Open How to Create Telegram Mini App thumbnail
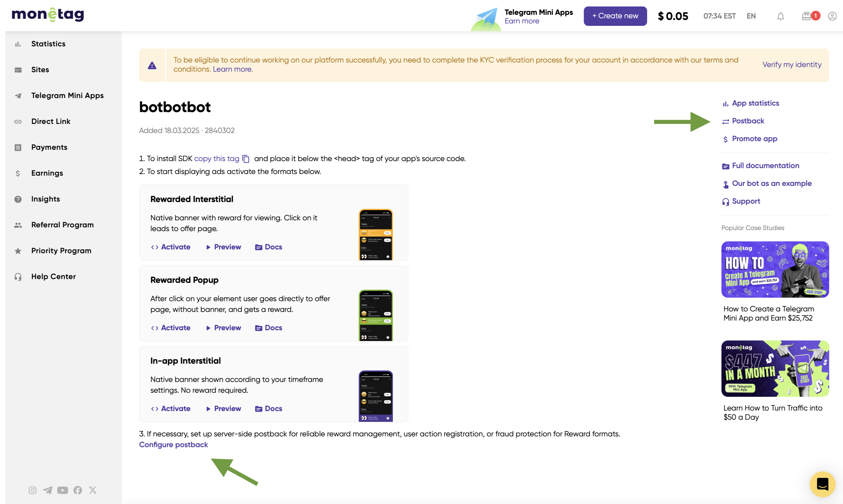Screen dimensions: 843x504 pyautogui.click(x=775, y=270)
